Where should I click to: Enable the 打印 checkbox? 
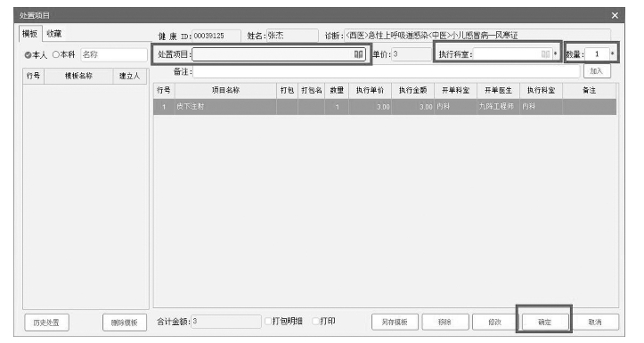(316, 322)
